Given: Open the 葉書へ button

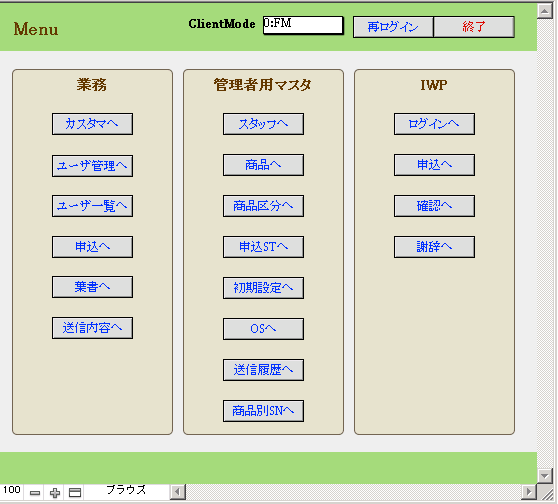Looking at the screenshot, I should 92,287.
